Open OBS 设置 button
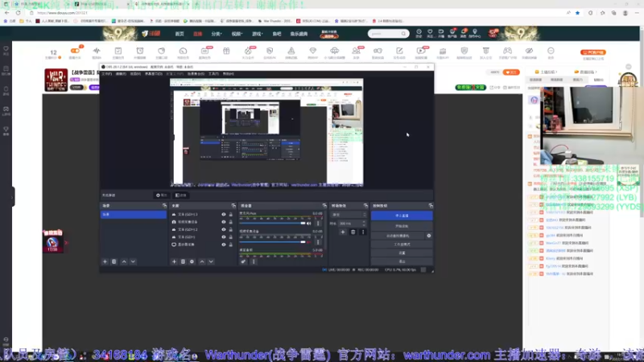The height and width of the screenshot is (362, 644). (x=402, y=253)
